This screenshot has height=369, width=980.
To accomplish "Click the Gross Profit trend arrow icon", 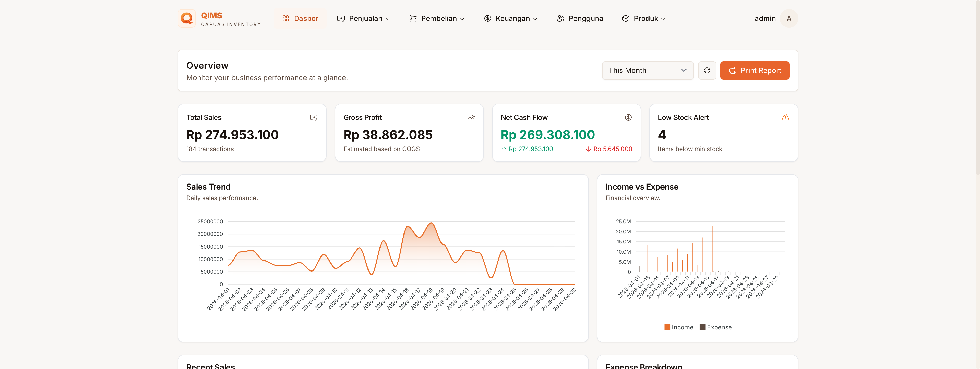I will point(471,118).
